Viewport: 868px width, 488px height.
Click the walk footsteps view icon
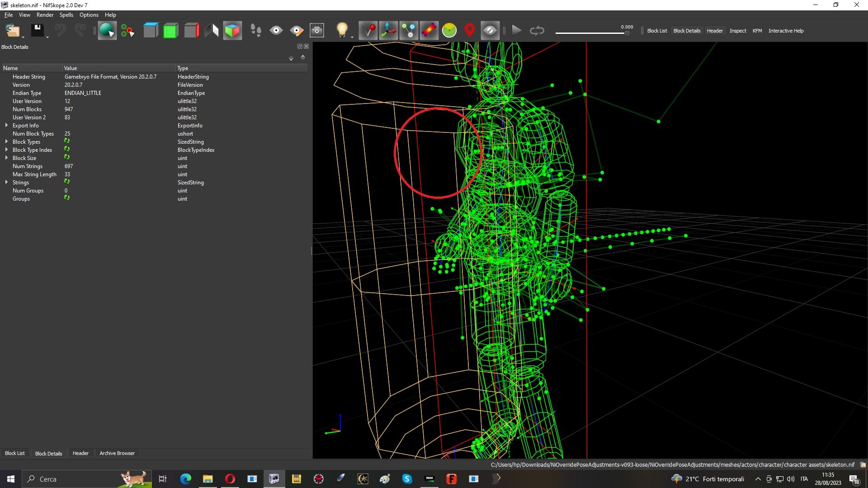pos(256,31)
